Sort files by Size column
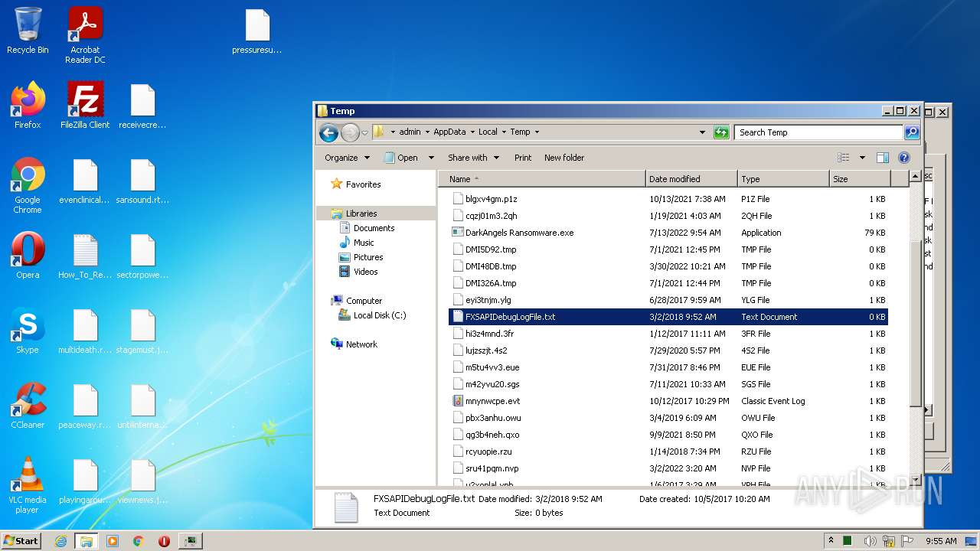Viewport: 980px width, 551px height. (x=860, y=179)
